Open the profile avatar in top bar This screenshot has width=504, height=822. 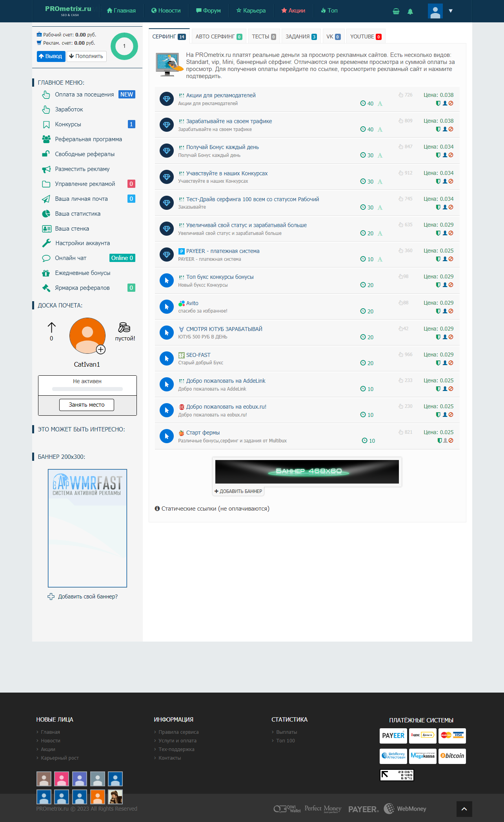pos(435,11)
